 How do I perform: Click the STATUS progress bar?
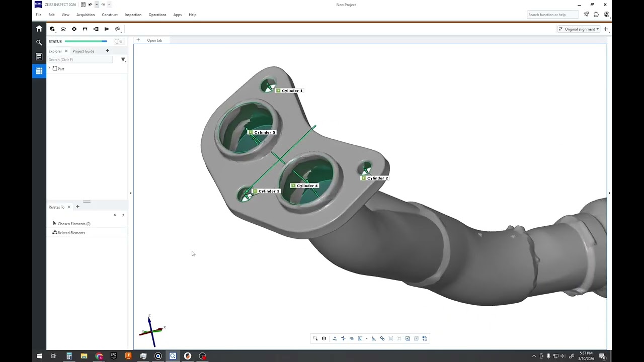click(x=86, y=41)
